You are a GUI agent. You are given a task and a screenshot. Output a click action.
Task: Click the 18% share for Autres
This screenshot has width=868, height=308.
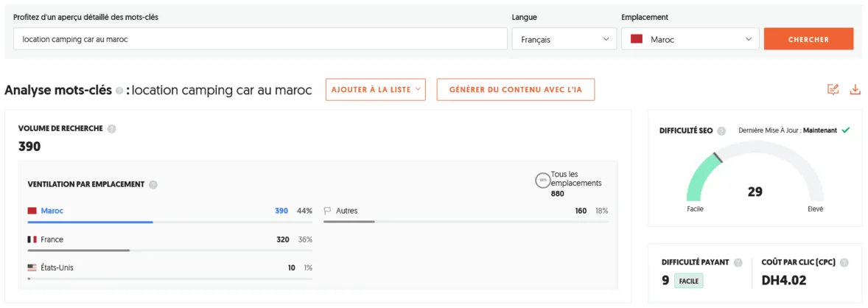click(x=602, y=211)
